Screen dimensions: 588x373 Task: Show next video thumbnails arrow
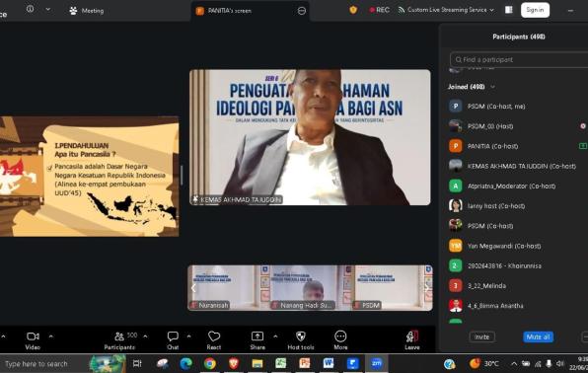click(x=426, y=288)
